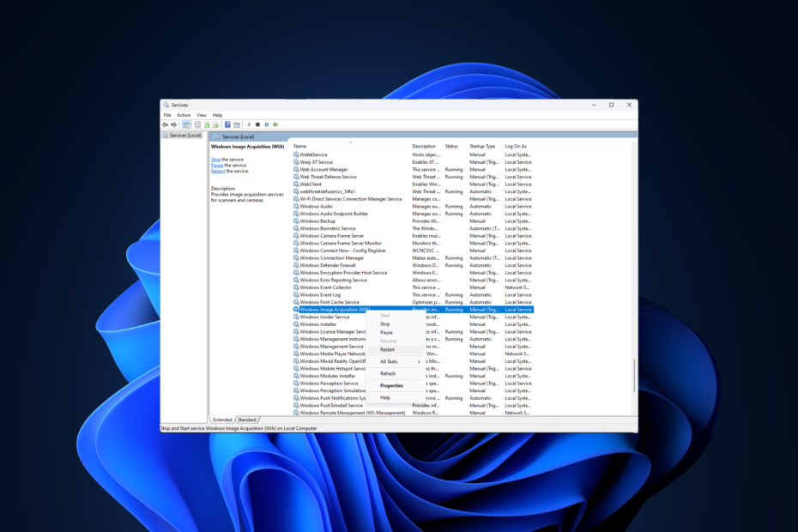The image size is (798, 532).
Task: Select Windows Encryption Provider Host Service row
Action: (x=413, y=273)
